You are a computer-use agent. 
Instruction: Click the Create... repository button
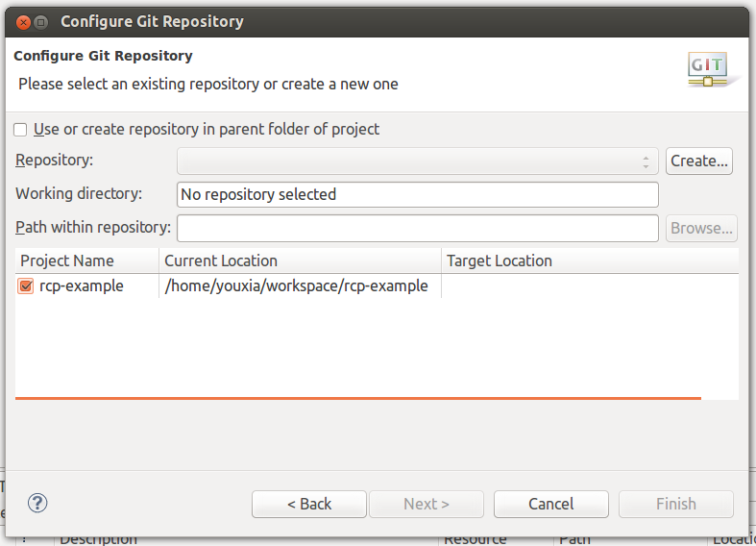699,161
